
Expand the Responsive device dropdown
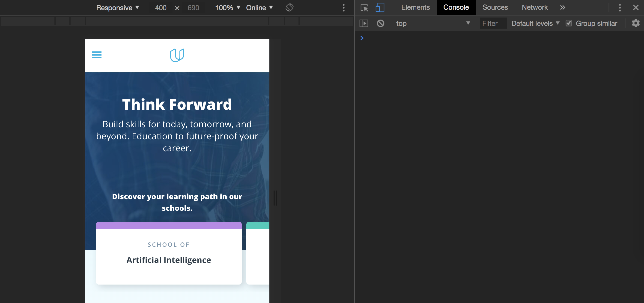117,8
